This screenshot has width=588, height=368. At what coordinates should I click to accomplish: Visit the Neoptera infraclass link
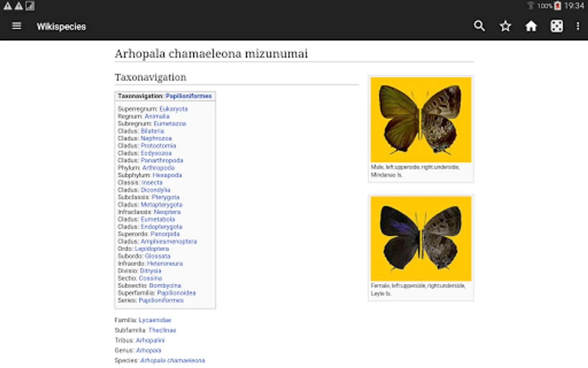tap(167, 212)
